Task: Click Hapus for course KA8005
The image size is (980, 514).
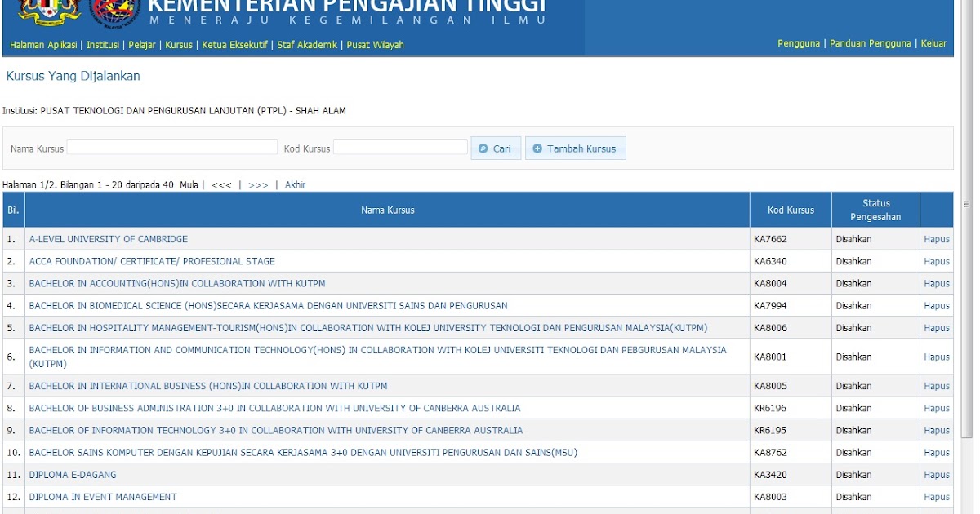Action: click(x=937, y=386)
